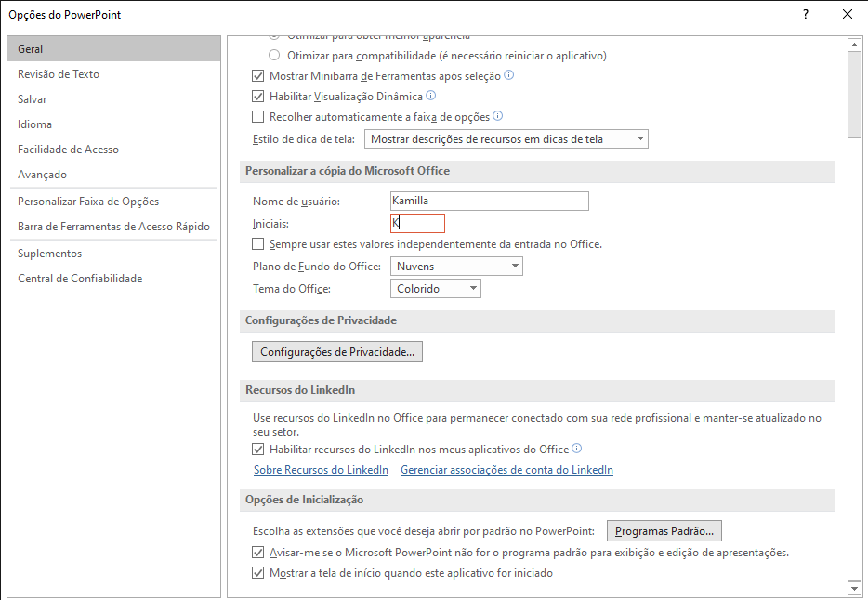
Task: Select Facilidade de Acesso category
Action: (x=113, y=150)
